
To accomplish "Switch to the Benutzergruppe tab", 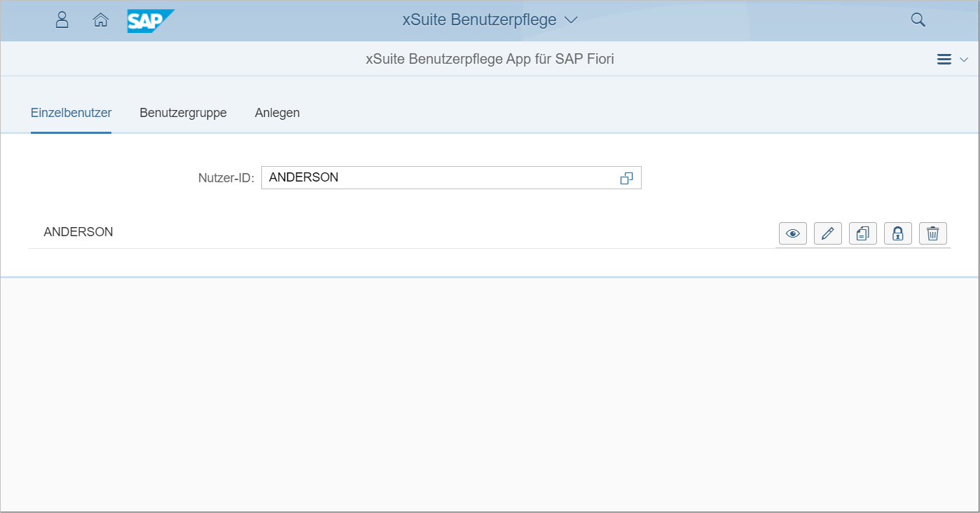I will tap(183, 113).
